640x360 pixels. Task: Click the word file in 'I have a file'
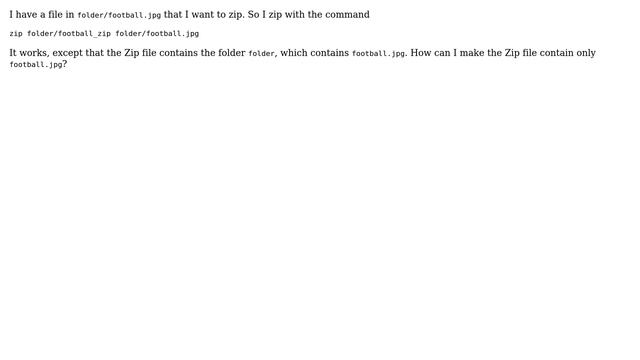pos(55,14)
